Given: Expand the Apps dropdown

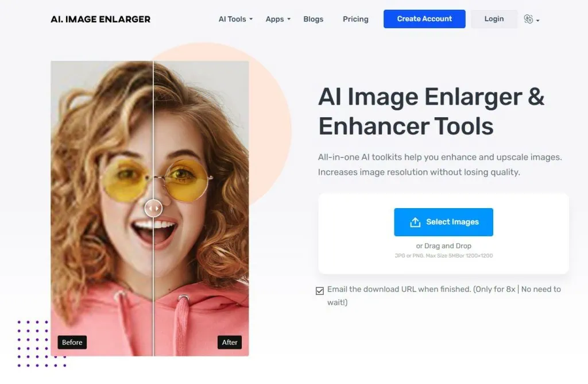Looking at the screenshot, I should (x=277, y=18).
